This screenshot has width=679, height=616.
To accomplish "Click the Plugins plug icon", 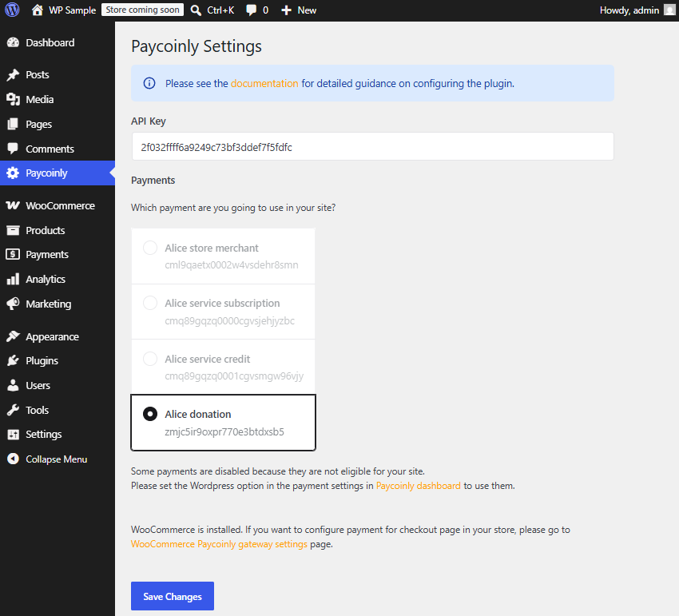I will (x=13, y=360).
